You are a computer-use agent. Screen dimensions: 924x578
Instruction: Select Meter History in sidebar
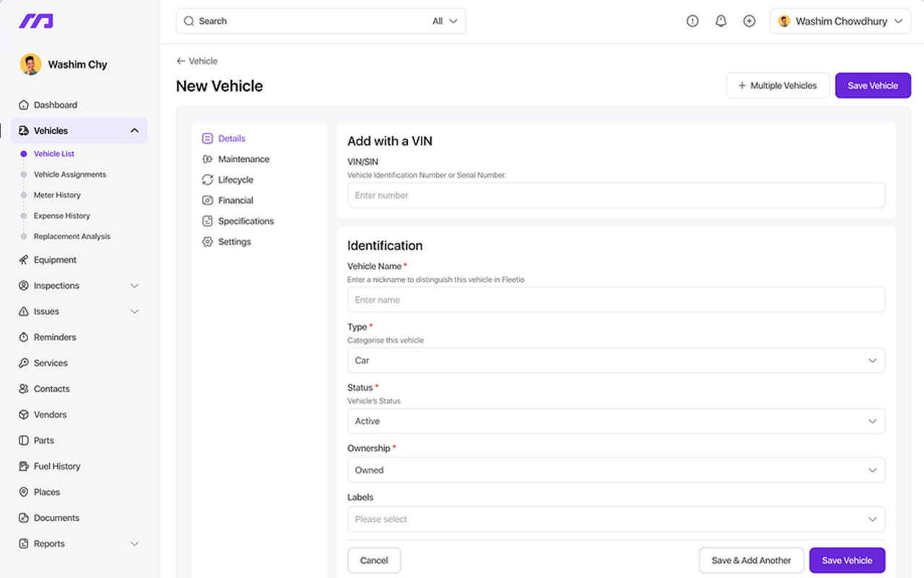click(57, 195)
